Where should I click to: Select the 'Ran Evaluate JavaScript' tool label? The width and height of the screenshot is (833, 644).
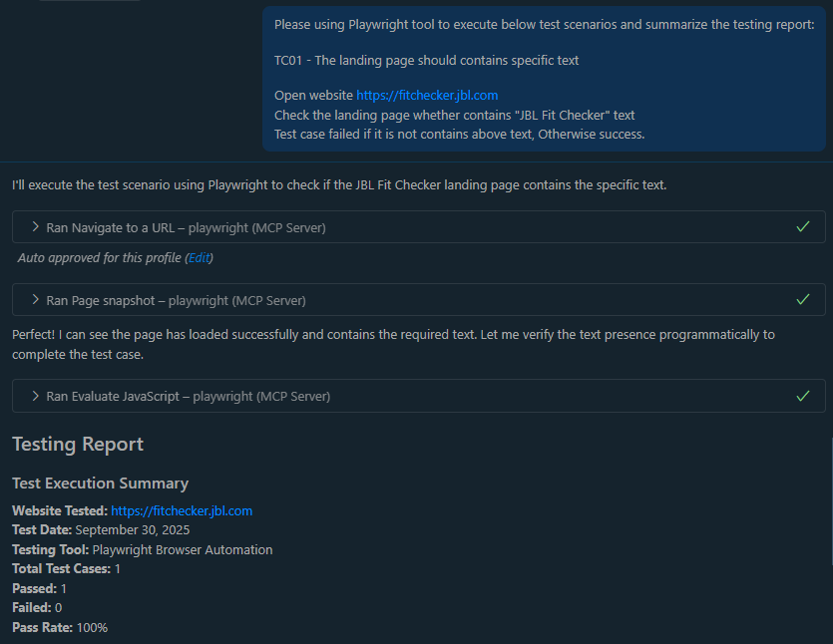(188, 396)
